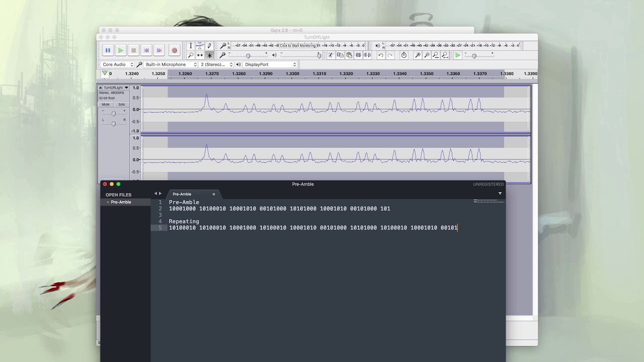Select the Envelope tool

[200, 46]
